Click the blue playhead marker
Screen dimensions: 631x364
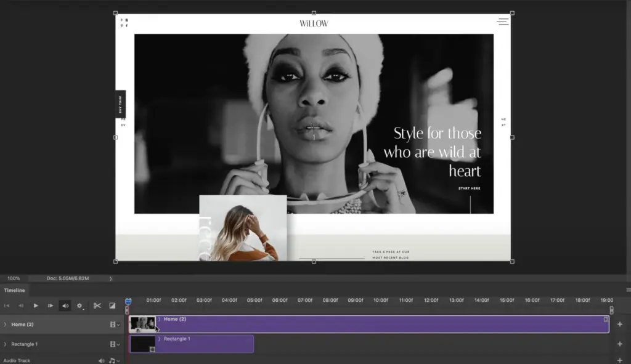click(x=128, y=302)
